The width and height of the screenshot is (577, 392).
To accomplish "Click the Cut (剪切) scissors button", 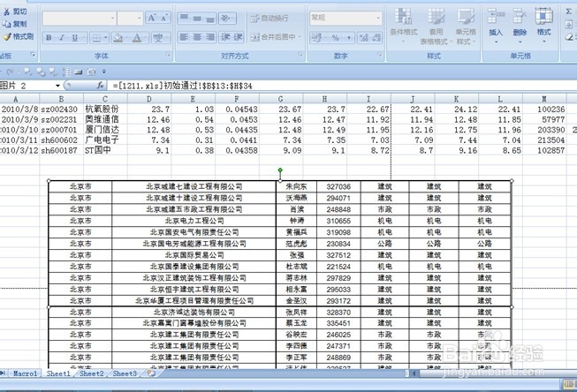I will (15, 11).
